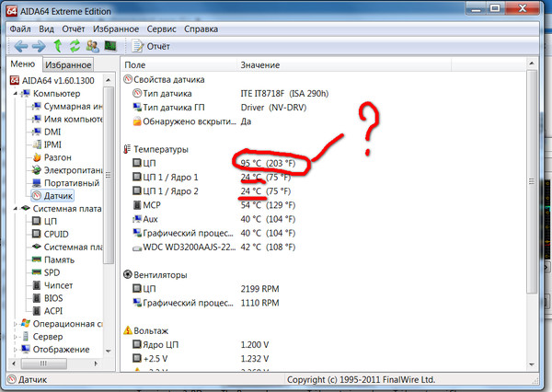Click the right pane scroll-down arrow
552x392 pixels.
coord(532,365)
